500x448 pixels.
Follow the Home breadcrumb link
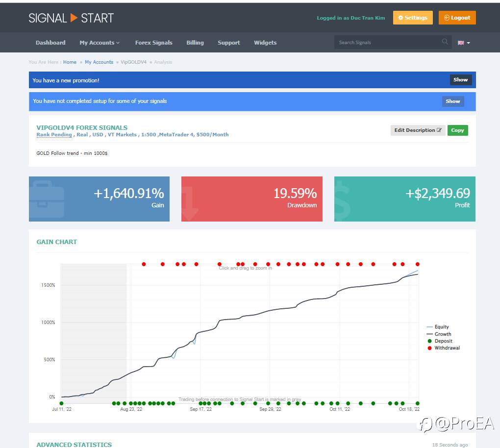(70, 62)
